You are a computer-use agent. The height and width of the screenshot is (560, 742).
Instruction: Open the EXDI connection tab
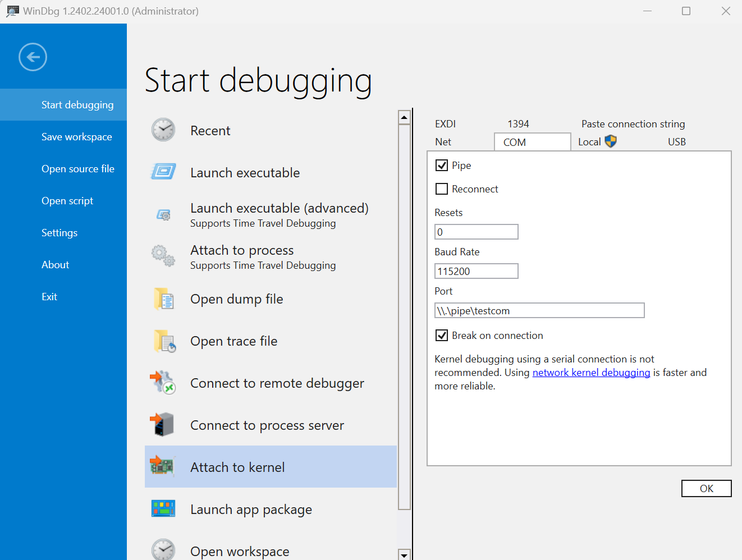pyautogui.click(x=445, y=123)
